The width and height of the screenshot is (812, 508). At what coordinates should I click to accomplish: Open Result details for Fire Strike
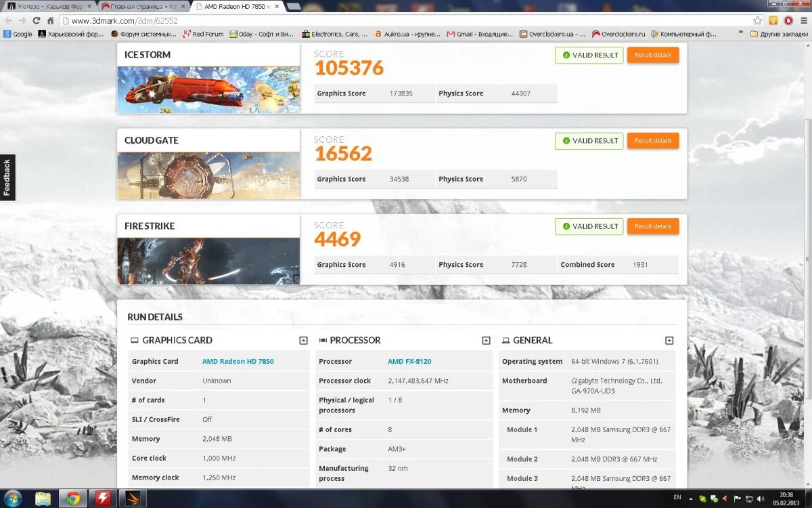(x=653, y=226)
